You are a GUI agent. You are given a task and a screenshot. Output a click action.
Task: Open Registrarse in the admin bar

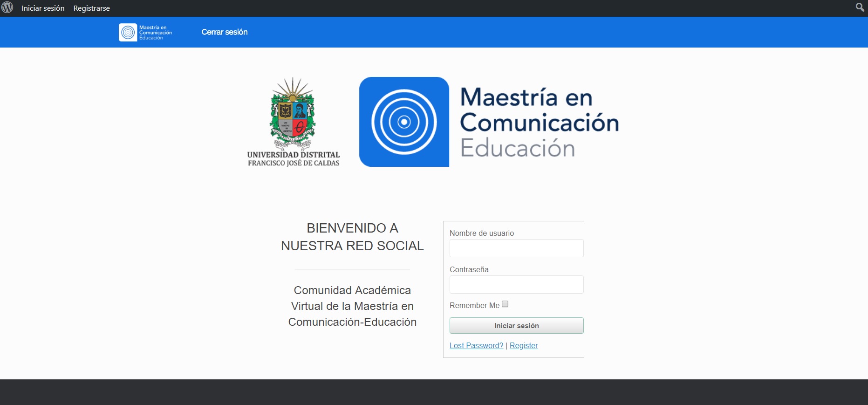coord(91,8)
